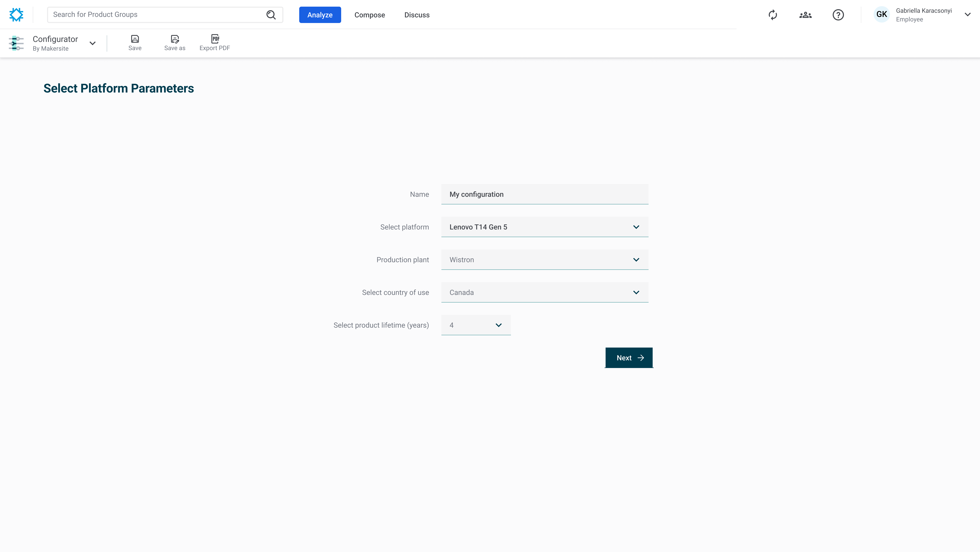The height and width of the screenshot is (552, 980).
Task: Expand the Configurator app dropdown chevron
Action: 92,43
